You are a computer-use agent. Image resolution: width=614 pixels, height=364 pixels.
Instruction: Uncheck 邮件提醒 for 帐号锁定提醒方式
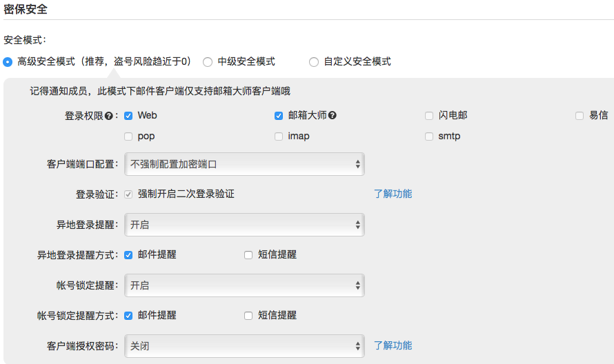(128, 316)
